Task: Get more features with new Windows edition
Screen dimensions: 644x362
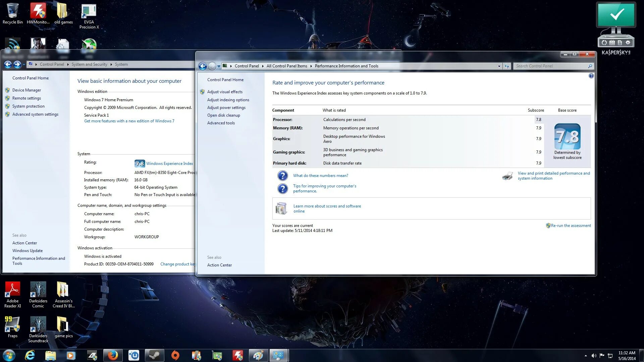Action: [129, 121]
